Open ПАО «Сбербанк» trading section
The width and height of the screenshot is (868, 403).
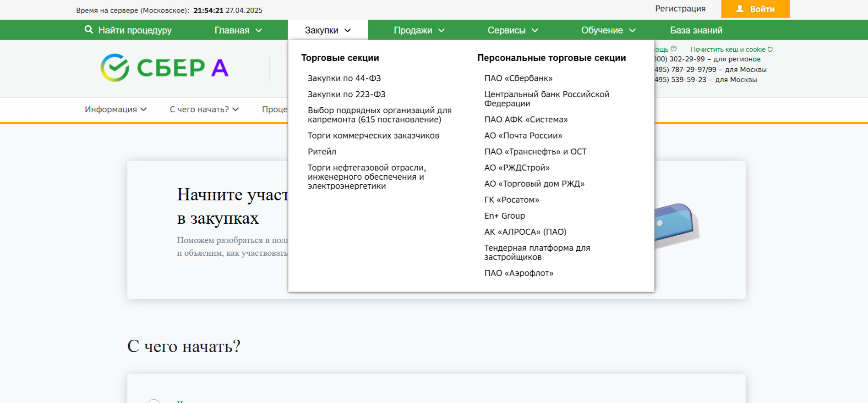(519, 78)
